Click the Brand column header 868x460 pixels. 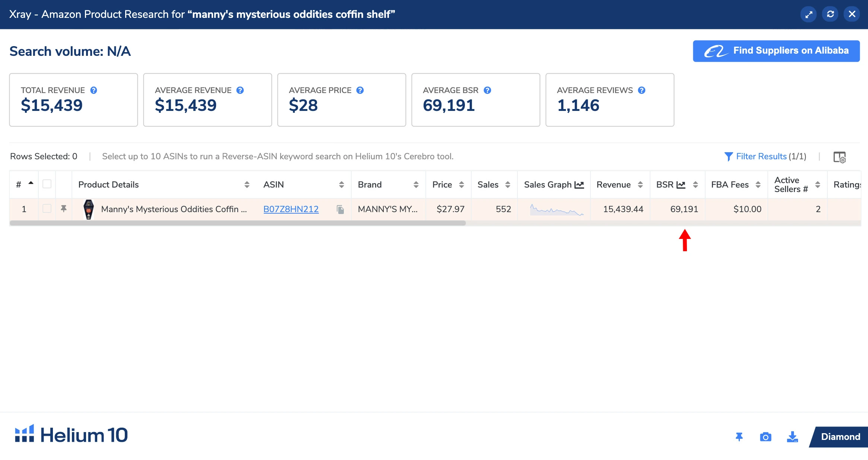(370, 185)
